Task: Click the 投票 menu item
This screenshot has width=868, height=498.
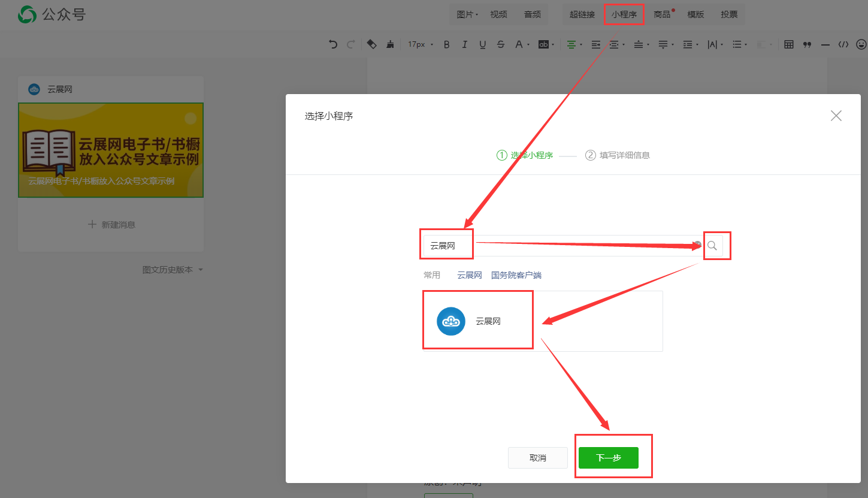Action: coord(729,14)
